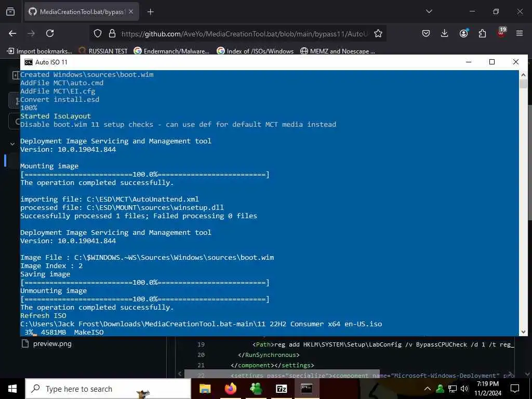The height and width of the screenshot is (399, 532).
Task: Click code line number 20 on GitHub
Action: point(201,355)
